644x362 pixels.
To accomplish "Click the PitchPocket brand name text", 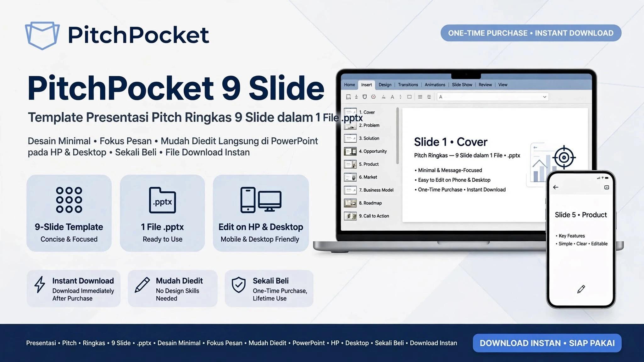I will (138, 35).
